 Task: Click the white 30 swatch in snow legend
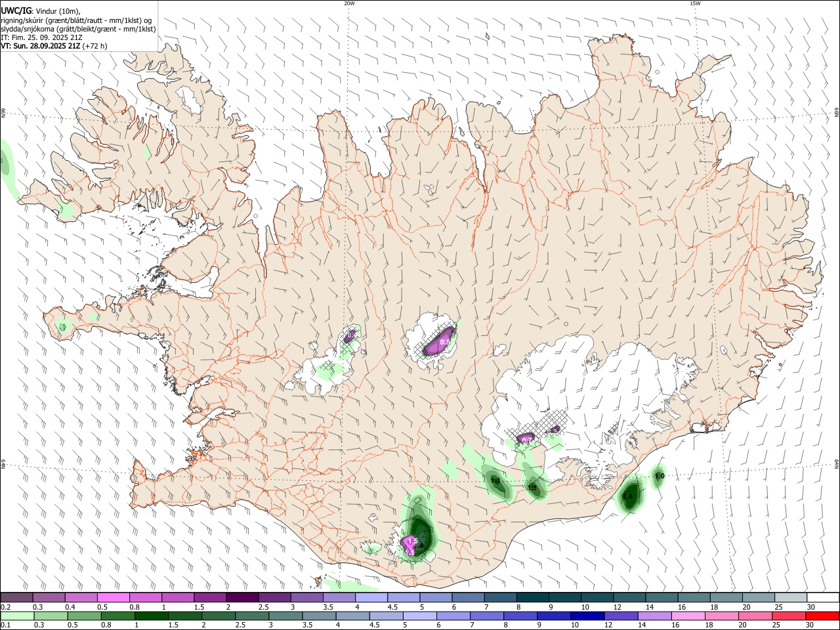coord(822,597)
